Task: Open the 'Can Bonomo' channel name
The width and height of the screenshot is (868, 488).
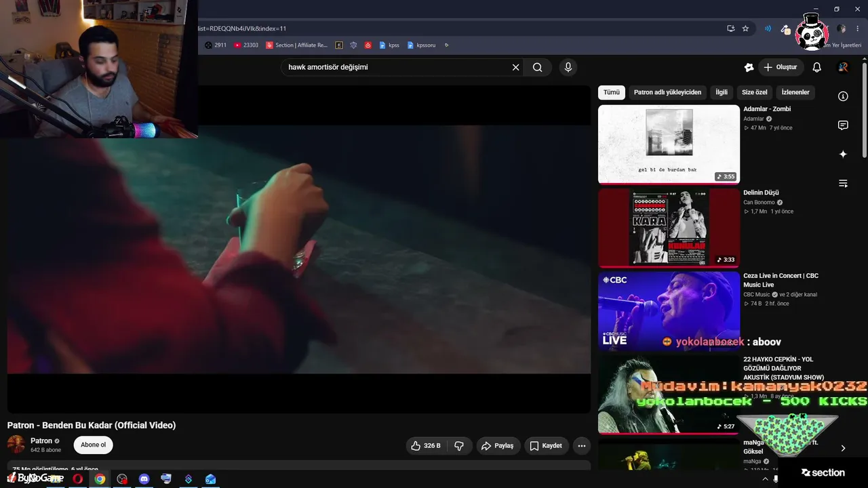Action: (x=759, y=202)
